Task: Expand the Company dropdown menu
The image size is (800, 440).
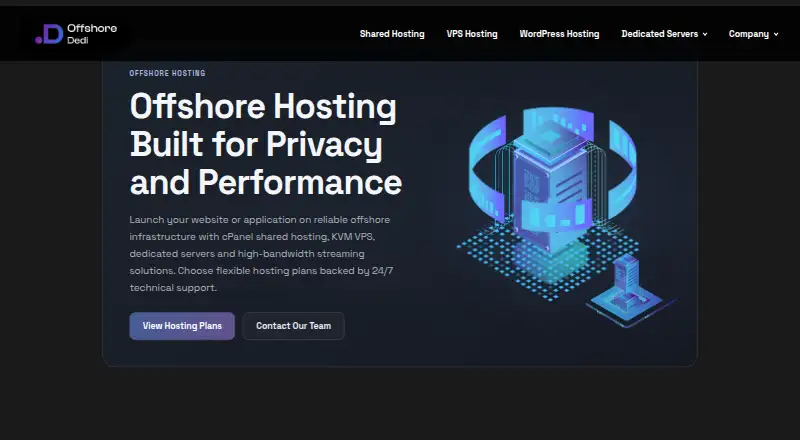Action: click(x=754, y=34)
